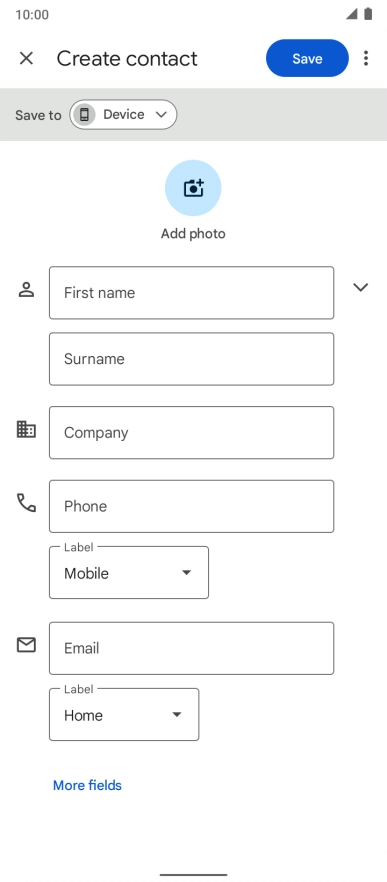Focus the First name field
The width and height of the screenshot is (387, 882).
(191, 292)
